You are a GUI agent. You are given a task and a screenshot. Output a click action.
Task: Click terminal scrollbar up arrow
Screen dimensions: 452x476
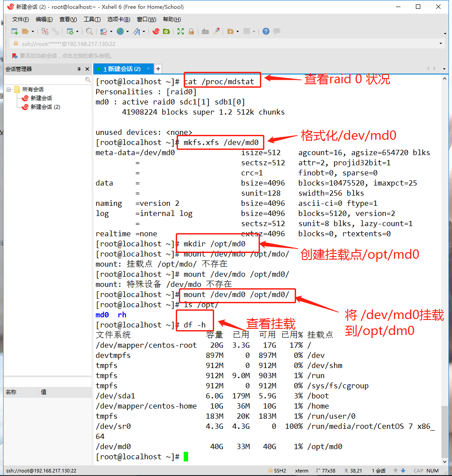(445, 78)
